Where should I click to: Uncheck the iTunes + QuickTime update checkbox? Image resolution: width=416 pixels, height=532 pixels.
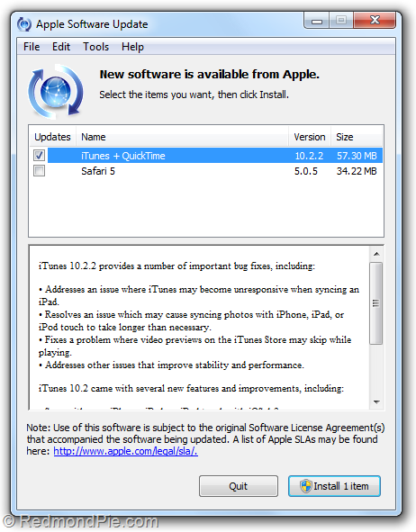[39, 156]
